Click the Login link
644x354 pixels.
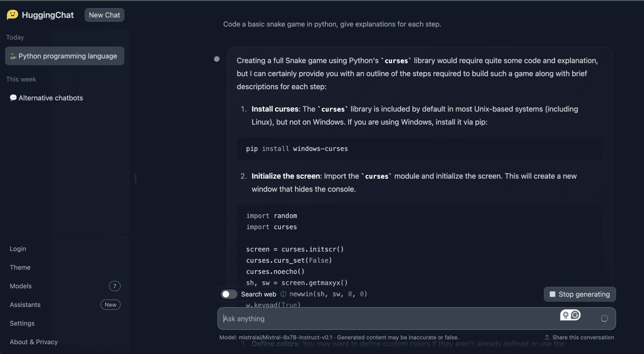click(18, 249)
